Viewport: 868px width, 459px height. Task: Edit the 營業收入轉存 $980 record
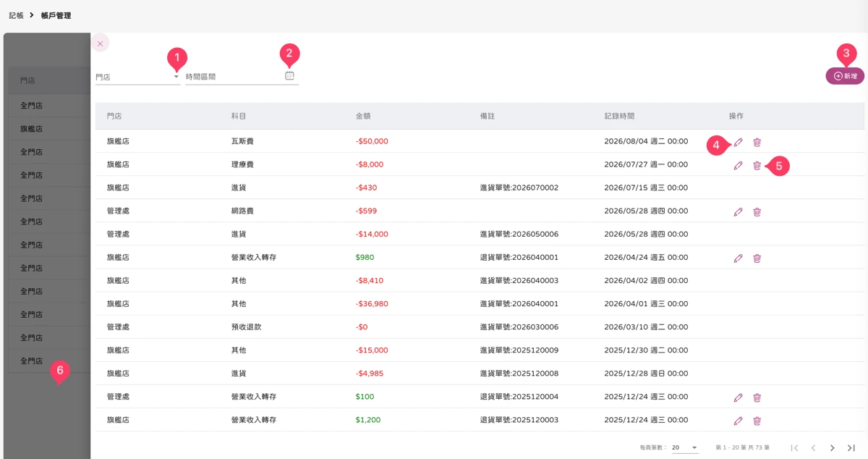click(x=738, y=258)
